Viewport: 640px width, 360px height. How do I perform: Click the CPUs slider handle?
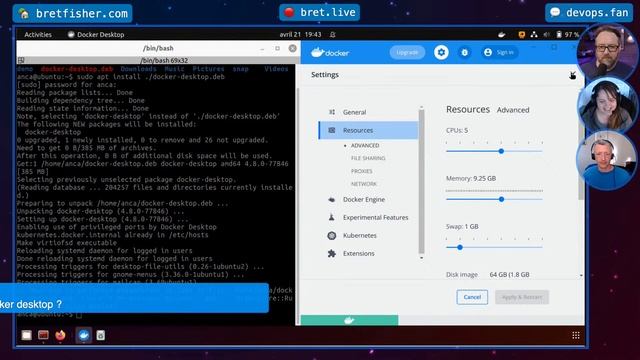tap(501, 151)
